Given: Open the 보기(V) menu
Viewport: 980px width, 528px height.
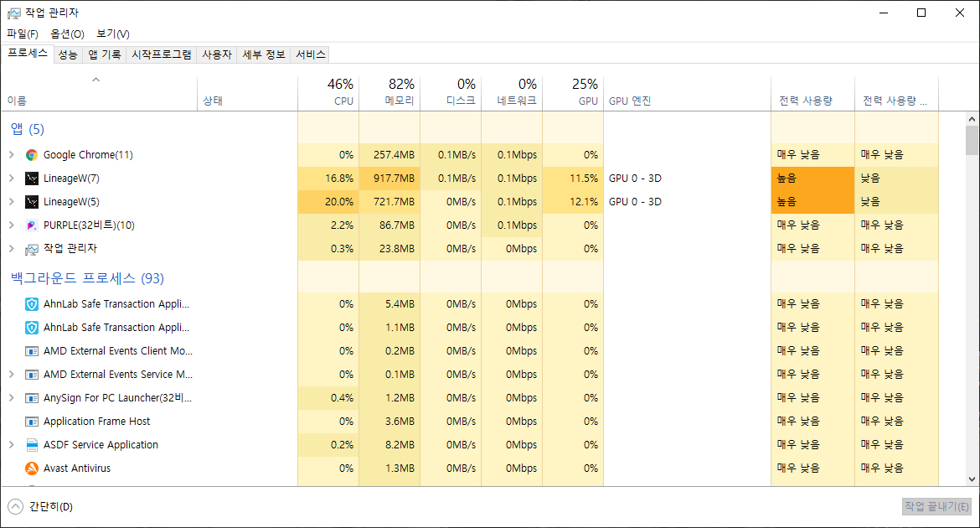Looking at the screenshot, I should point(113,34).
